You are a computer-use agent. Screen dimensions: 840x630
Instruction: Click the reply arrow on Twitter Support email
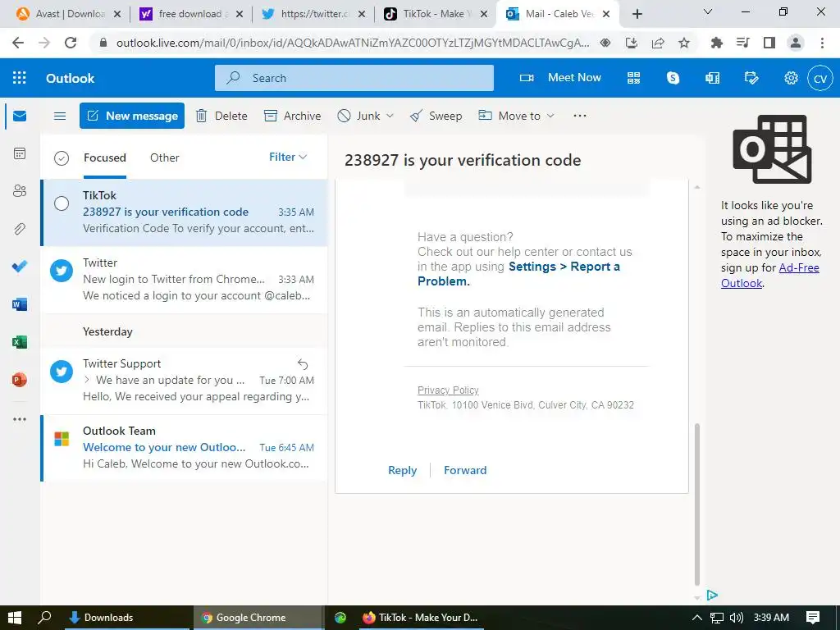tap(303, 364)
